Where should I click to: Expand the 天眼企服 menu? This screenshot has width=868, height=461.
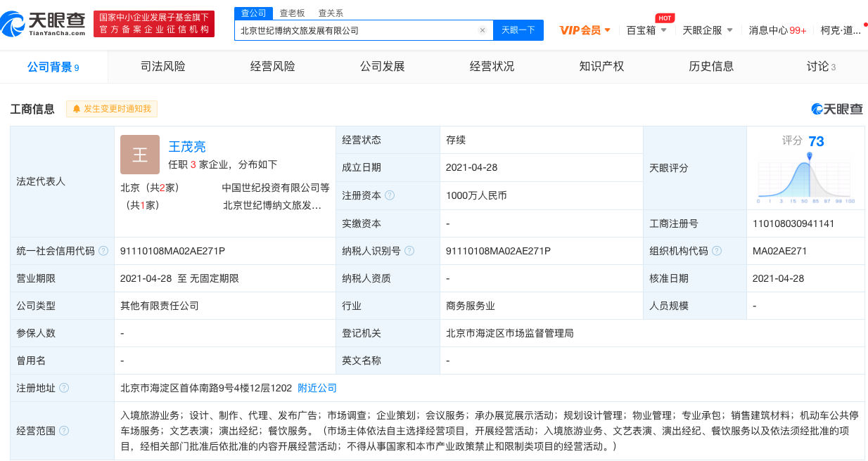pyautogui.click(x=708, y=30)
